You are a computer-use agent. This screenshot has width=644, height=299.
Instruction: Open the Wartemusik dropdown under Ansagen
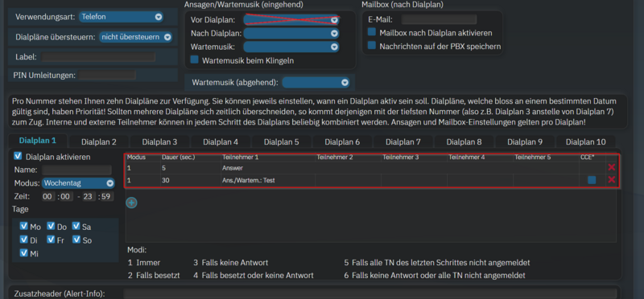[x=291, y=47]
